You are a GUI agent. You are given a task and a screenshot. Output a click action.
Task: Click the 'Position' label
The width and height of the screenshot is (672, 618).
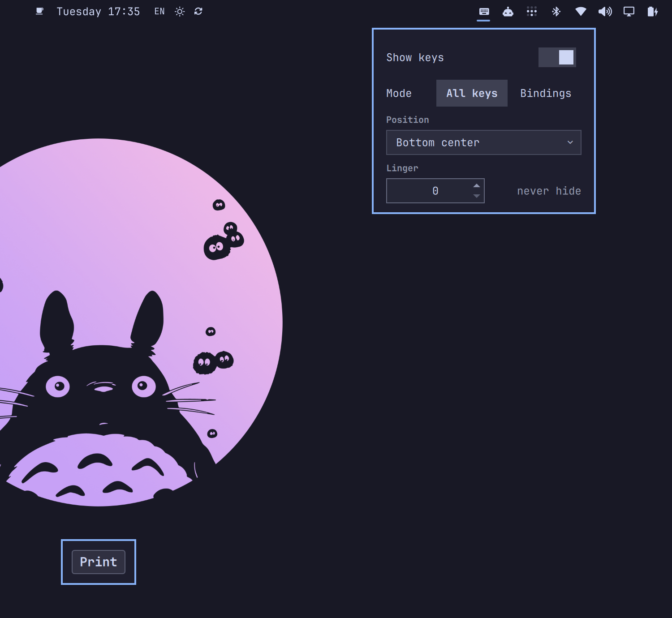tap(408, 120)
